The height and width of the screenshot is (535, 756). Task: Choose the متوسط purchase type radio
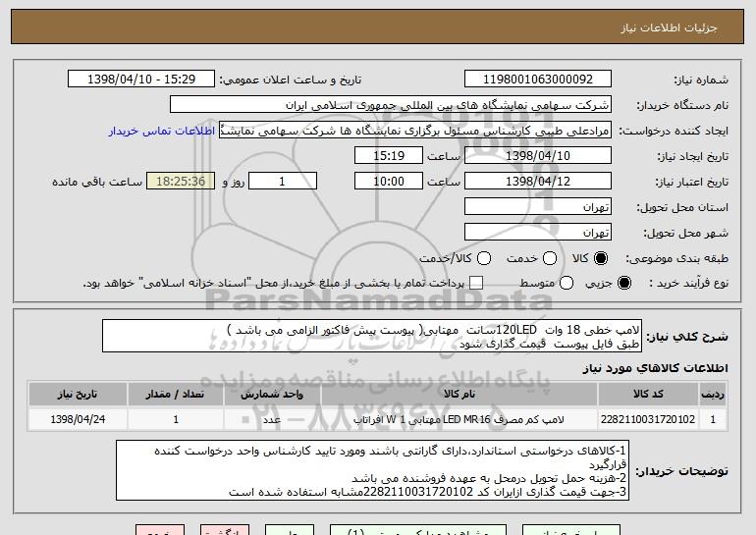click(567, 283)
